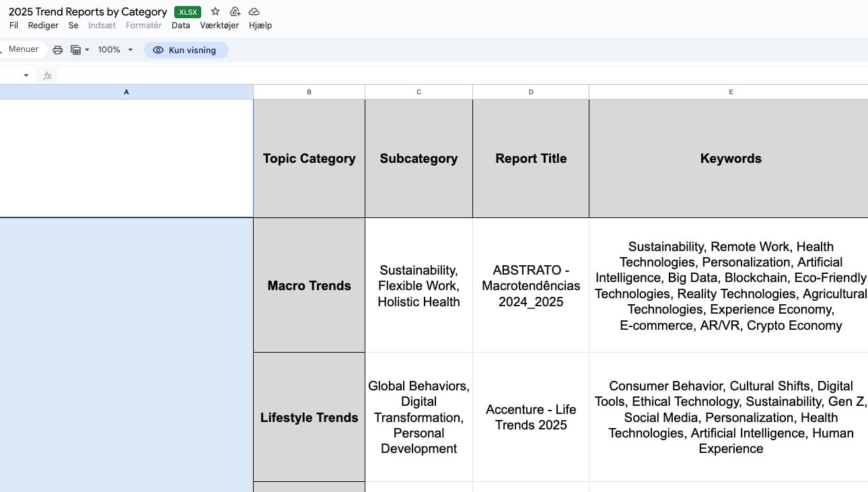Image resolution: width=868 pixels, height=492 pixels.
Task: Click the ABSTRATO Macrotendências report title cell
Action: [x=531, y=285]
